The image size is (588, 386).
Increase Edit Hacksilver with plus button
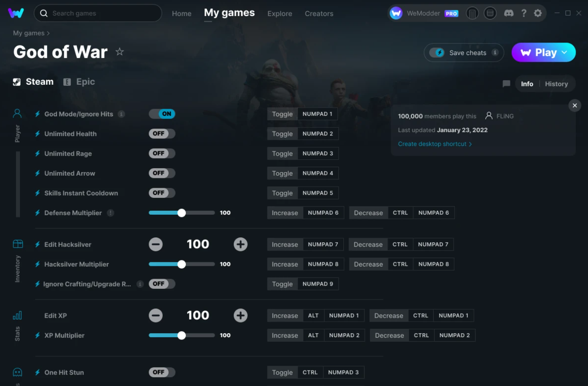(x=240, y=244)
